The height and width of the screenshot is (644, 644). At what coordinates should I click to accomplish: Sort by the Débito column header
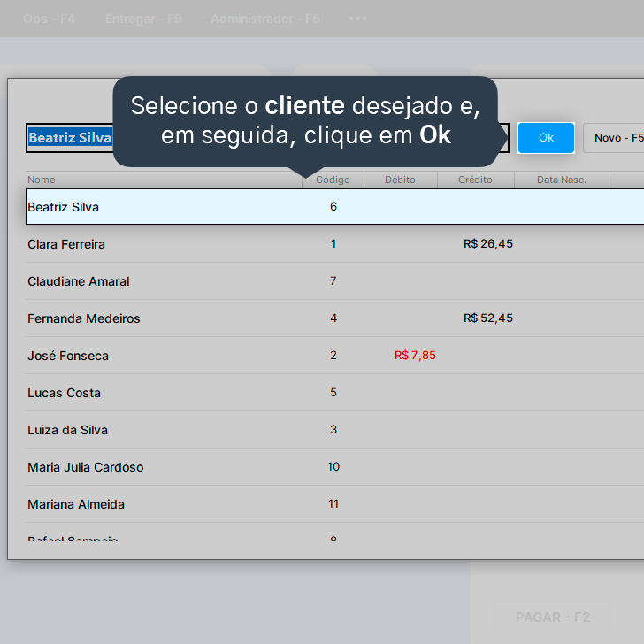click(400, 180)
